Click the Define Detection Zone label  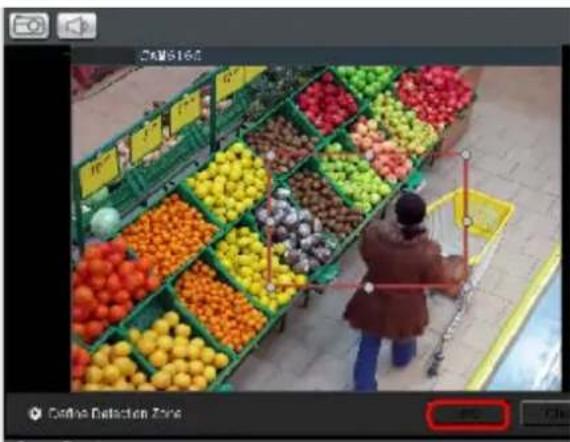(x=115, y=414)
